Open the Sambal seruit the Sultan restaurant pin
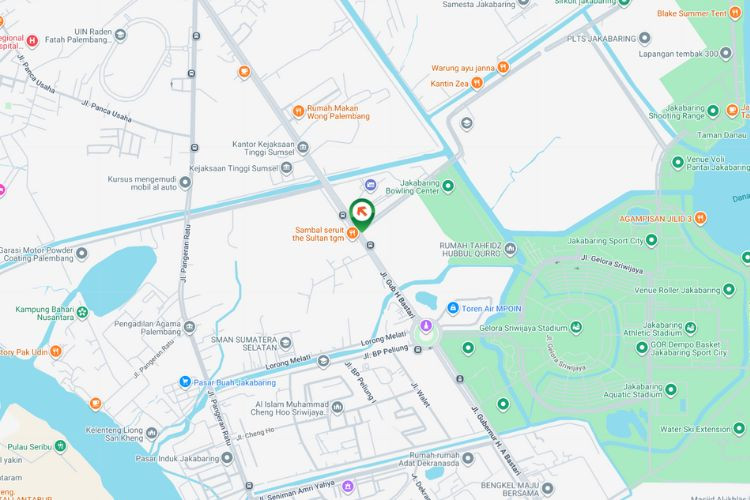750x500 pixels. 353,233
